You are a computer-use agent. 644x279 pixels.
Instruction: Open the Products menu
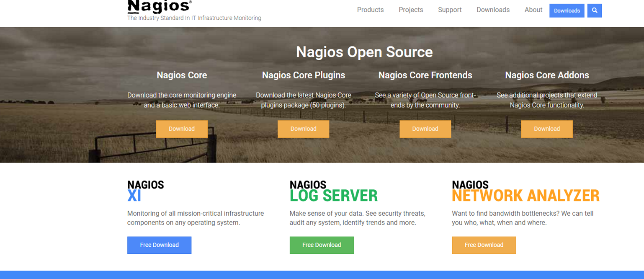point(370,10)
